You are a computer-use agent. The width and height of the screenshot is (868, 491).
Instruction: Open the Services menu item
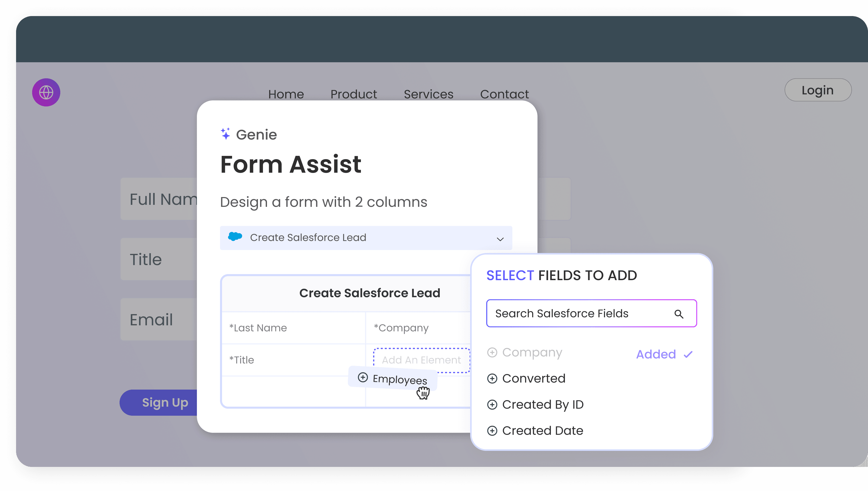point(428,94)
